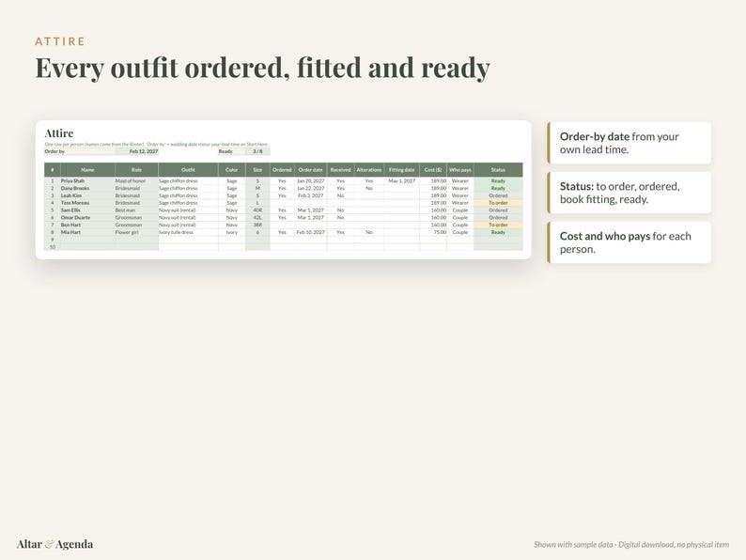Click the Flower girl role cell
The width and height of the screenshot is (746, 560).
[136, 232]
